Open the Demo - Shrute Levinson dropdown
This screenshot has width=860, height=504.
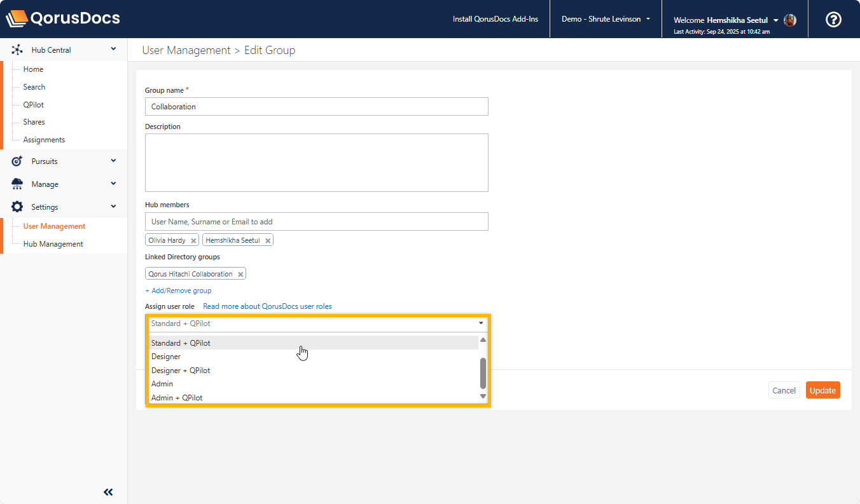606,19
